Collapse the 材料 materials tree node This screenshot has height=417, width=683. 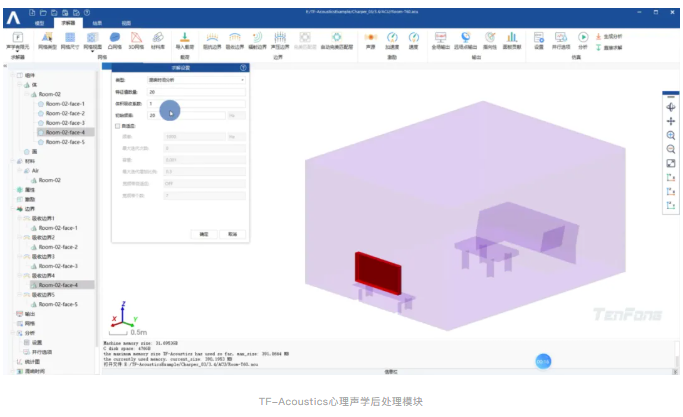[13, 161]
